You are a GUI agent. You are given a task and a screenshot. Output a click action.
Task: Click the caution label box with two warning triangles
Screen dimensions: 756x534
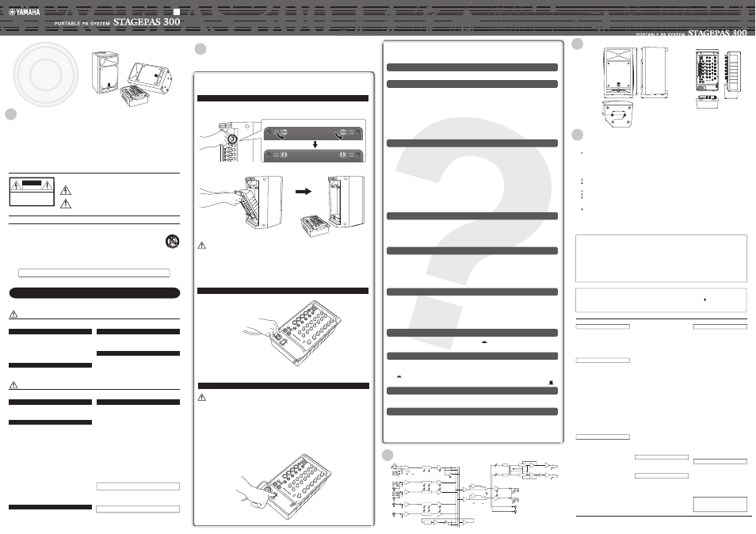click(x=32, y=192)
